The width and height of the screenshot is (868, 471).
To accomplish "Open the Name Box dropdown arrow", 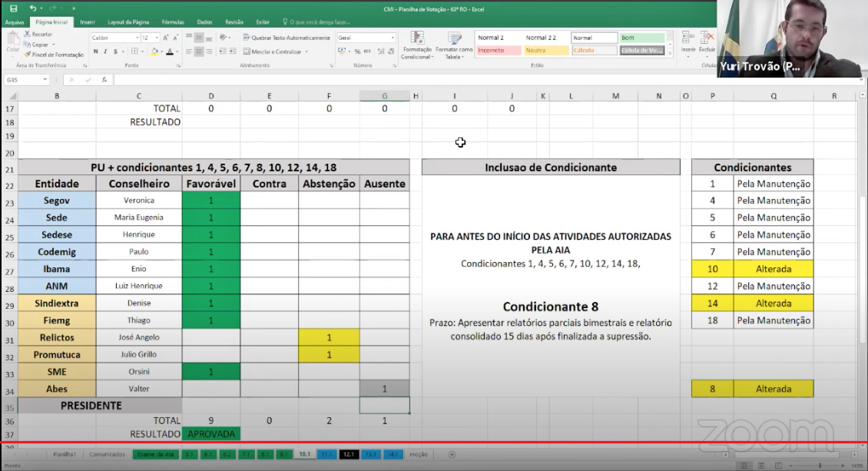I will click(x=45, y=80).
